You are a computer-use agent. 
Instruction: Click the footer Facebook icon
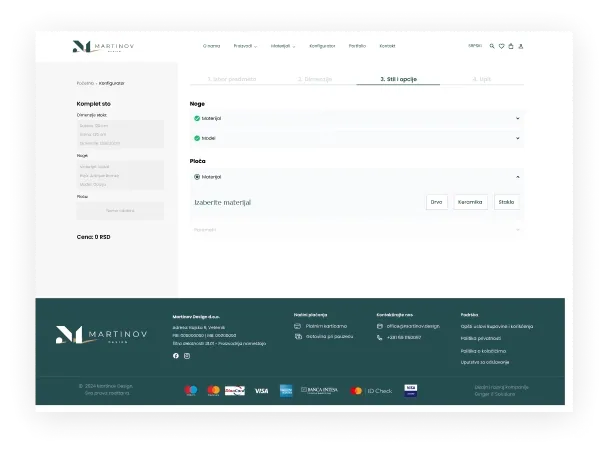pos(176,356)
